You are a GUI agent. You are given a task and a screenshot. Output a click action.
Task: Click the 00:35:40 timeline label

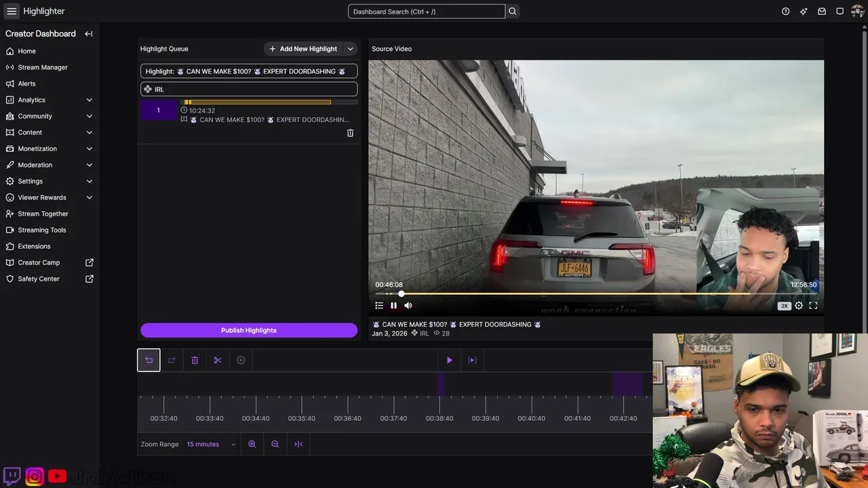pos(302,418)
